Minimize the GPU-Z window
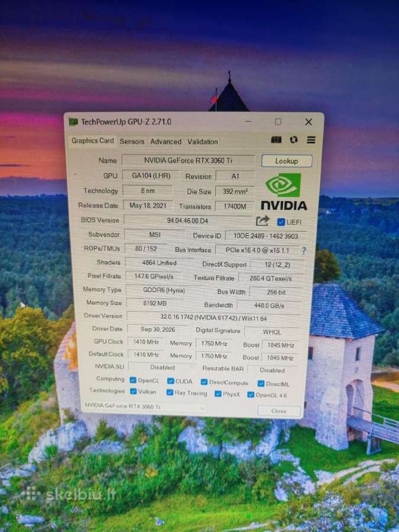Screen dimensions: 399x532 click(248, 121)
